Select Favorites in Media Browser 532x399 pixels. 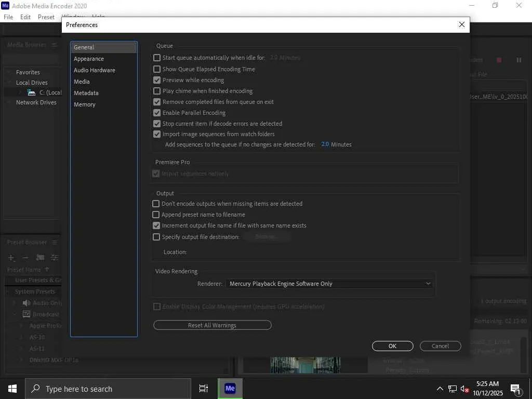click(x=28, y=72)
